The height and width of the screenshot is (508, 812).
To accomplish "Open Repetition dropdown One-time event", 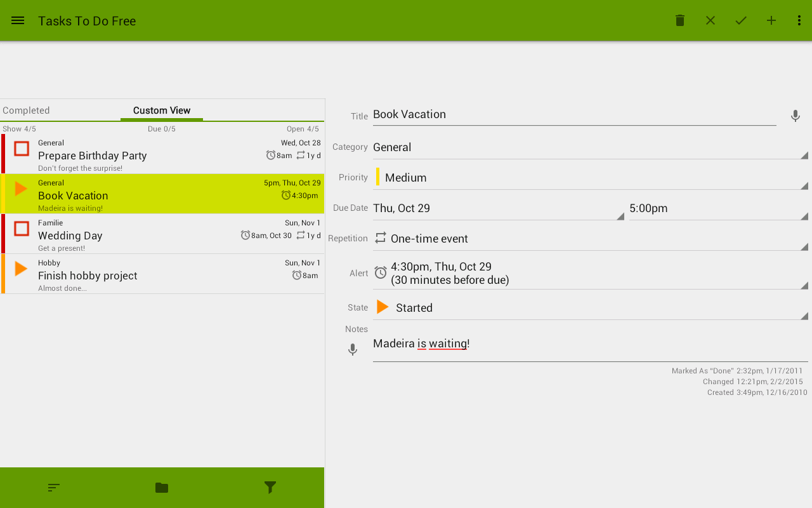I will pyautogui.click(x=591, y=239).
